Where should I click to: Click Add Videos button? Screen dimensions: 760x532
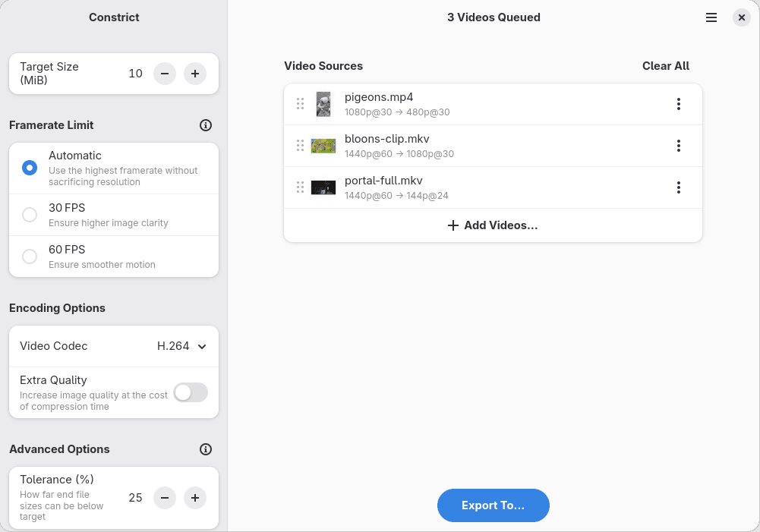pyautogui.click(x=493, y=226)
